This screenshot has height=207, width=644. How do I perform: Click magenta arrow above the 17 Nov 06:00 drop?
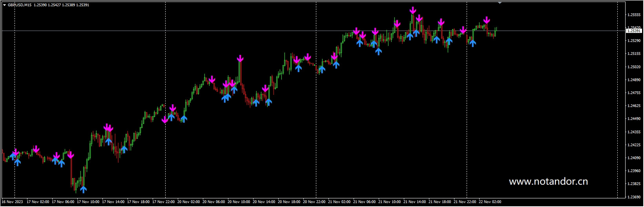[x=71, y=155]
